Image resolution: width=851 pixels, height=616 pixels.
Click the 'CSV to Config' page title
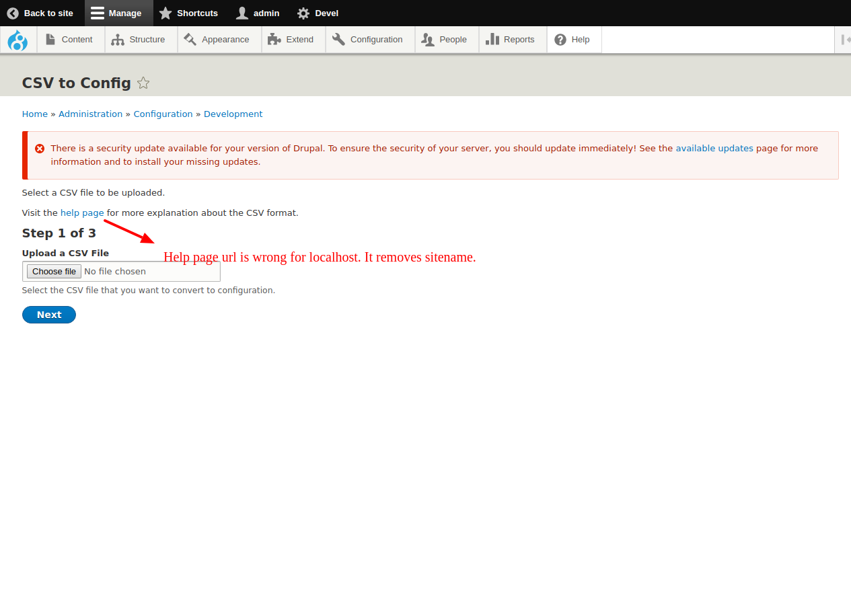[x=77, y=83]
